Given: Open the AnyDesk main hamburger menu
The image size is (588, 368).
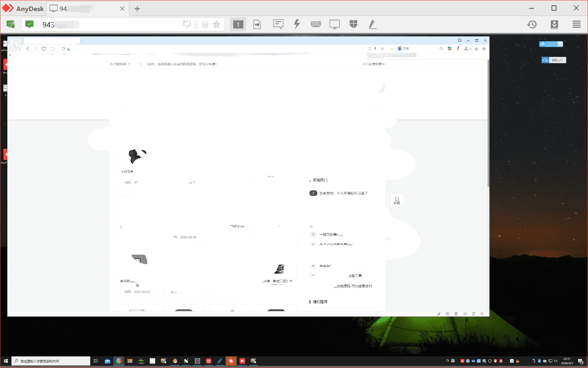Looking at the screenshot, I should coord(577,25).
